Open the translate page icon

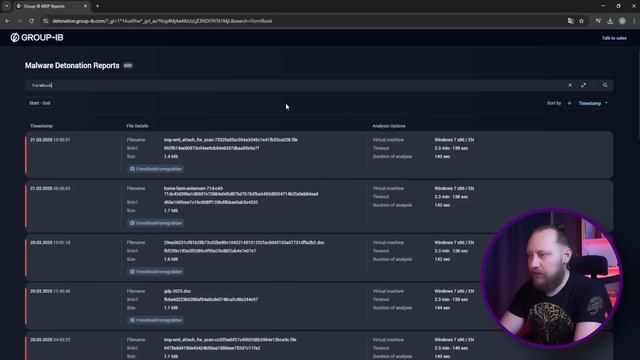point(571,21)
